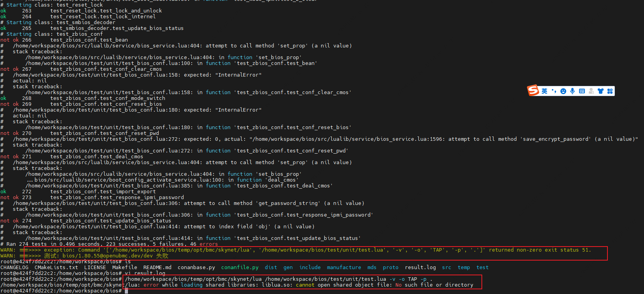Open the skin shirt icon
Screen dimensions: 644x294
600,91
